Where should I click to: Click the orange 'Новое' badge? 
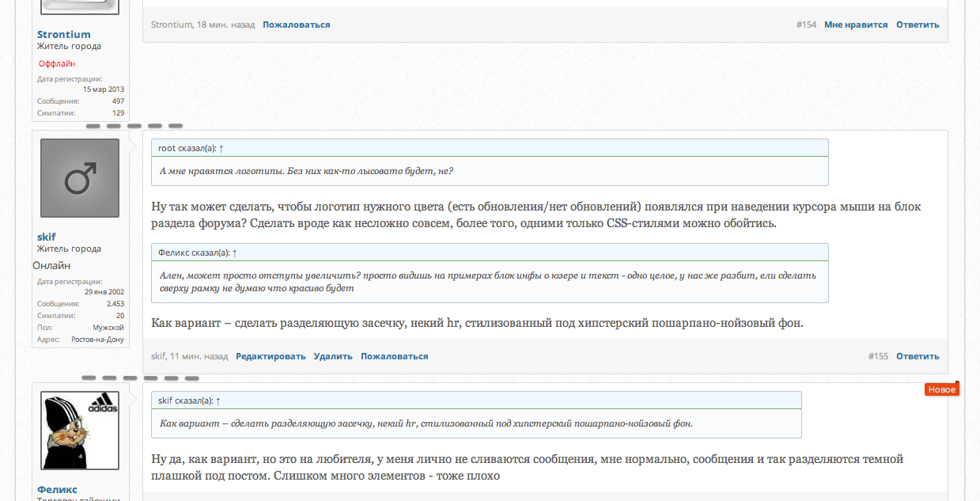tap(941, 389)
